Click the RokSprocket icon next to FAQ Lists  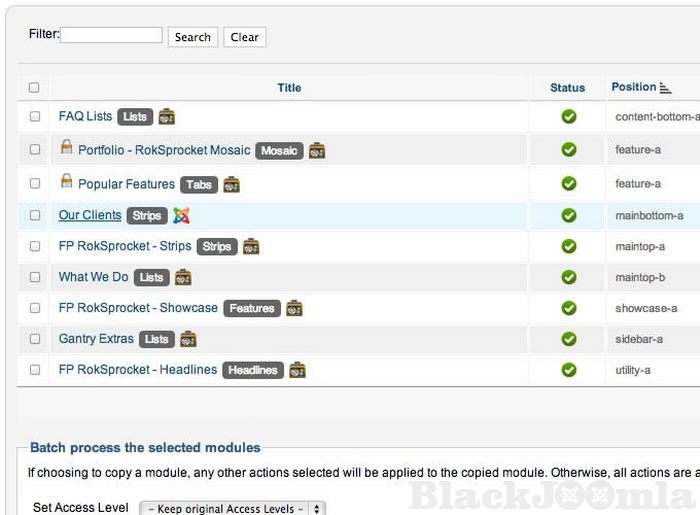[167, 117]
